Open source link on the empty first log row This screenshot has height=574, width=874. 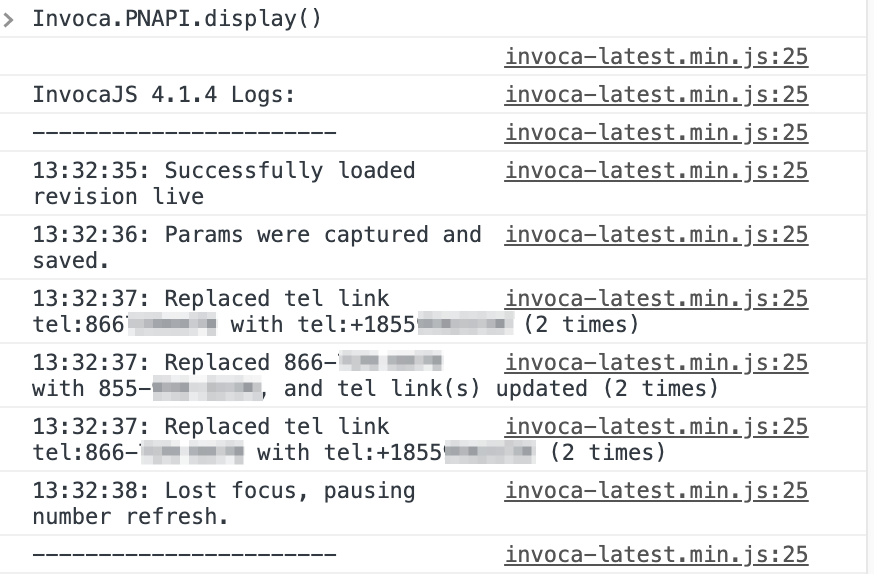point(656,57)
